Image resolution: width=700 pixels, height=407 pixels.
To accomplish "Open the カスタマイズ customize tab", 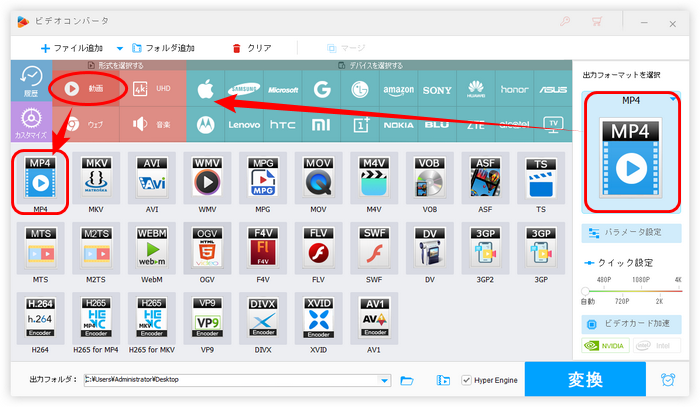I will pos(31,122).
